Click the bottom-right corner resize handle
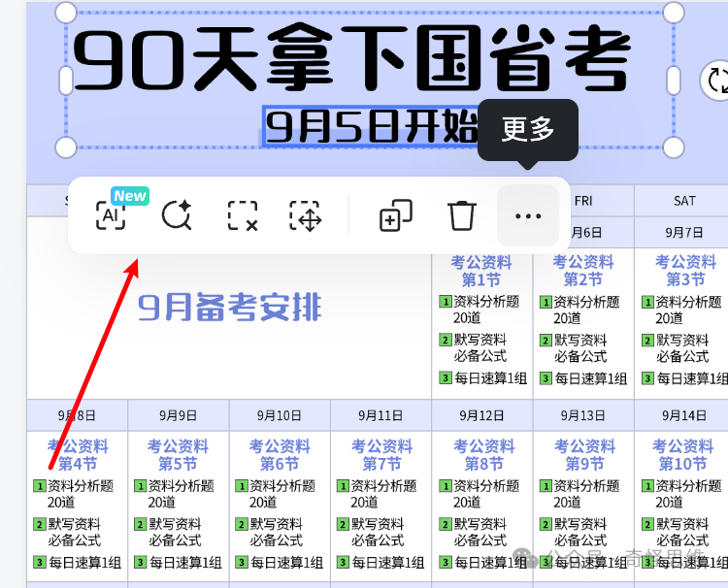Viewport: 728px width, 588px height. pyautogui.click(x=674, y=147)
